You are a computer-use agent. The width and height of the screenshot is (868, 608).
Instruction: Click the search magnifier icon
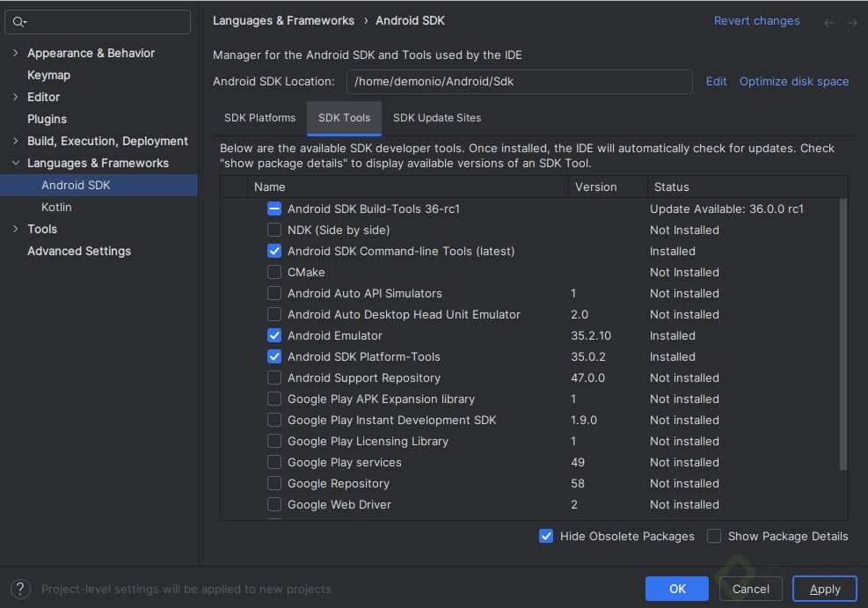(x=20, y=22)
